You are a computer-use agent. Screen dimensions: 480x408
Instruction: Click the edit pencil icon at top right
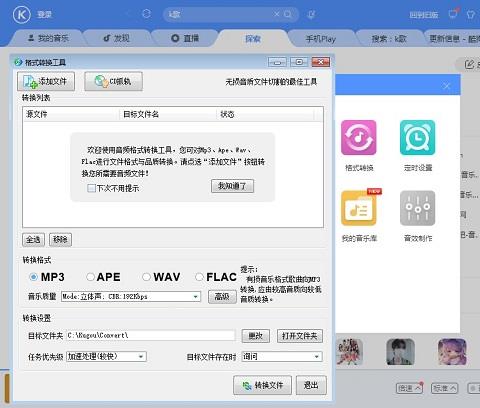click(x=469, y=64)
